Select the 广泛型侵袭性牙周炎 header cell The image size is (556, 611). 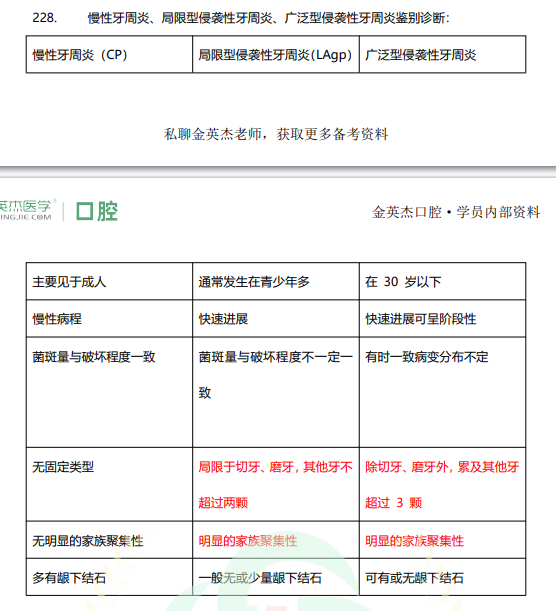click(x=442, y=55)
